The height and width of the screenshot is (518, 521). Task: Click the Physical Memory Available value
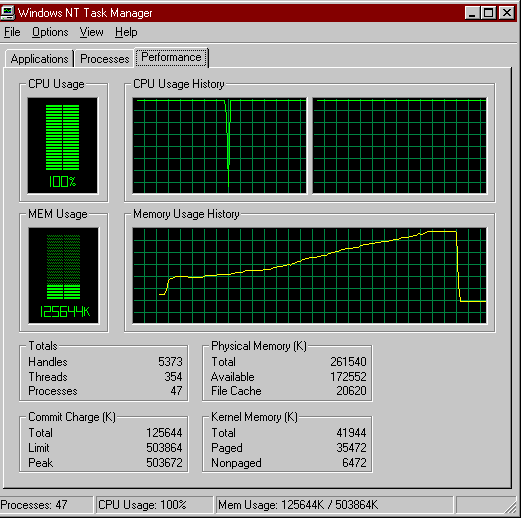coord(348,377)
